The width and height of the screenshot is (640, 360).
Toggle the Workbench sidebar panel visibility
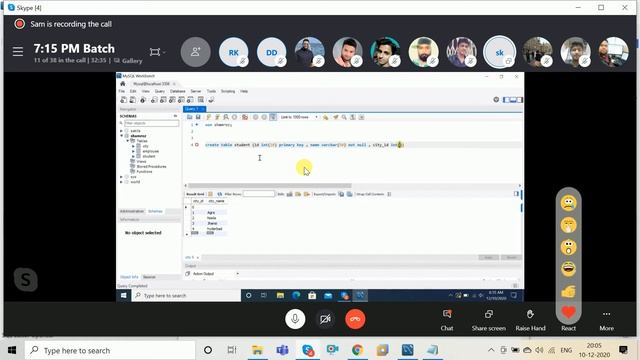pos(507,100)
